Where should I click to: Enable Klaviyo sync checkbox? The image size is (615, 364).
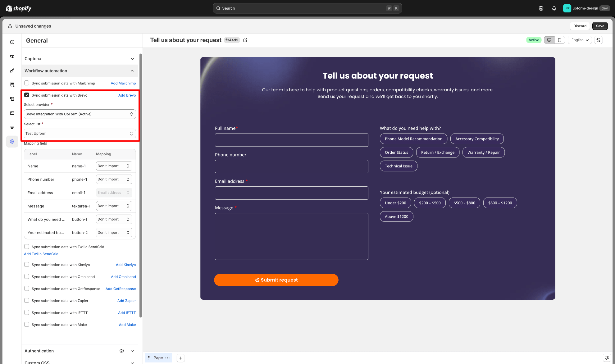coord(27,265)
